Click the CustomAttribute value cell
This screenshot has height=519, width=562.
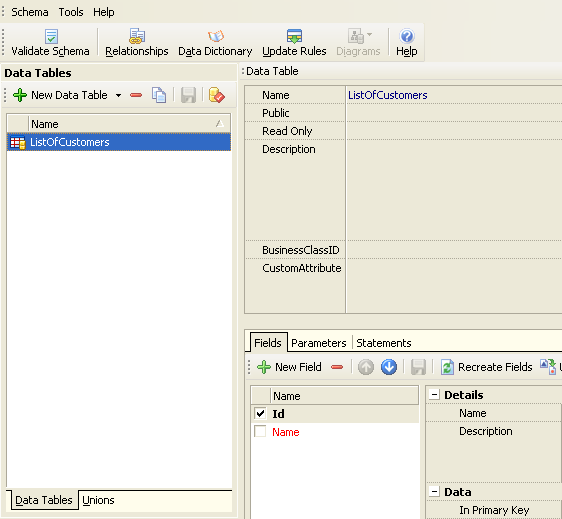(454, 286)
